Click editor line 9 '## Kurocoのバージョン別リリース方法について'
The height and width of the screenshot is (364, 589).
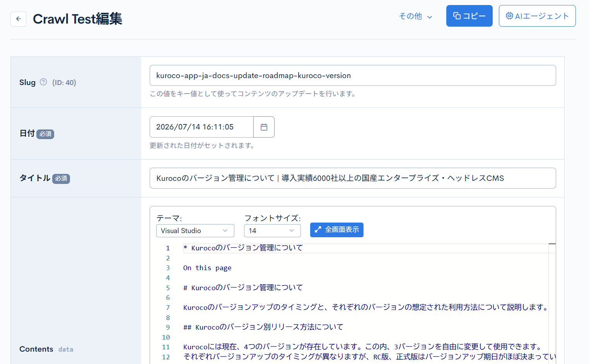click(263, 327)
